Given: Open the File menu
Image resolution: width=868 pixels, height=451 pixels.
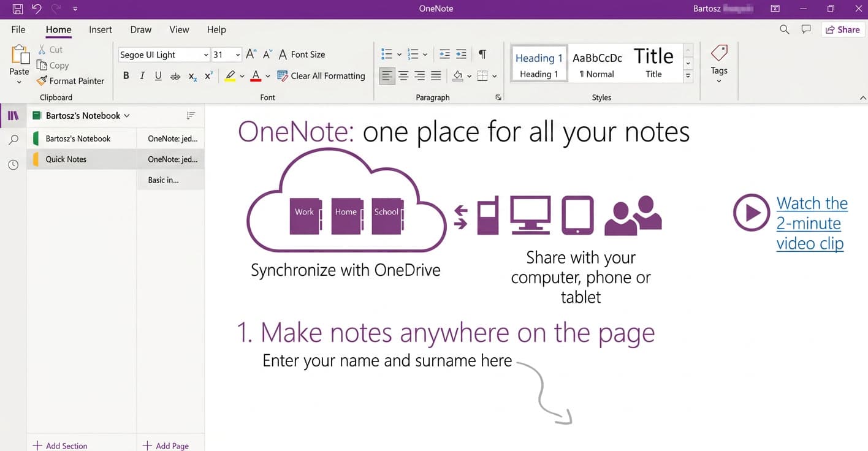Looking at the screenshot, I should pyautogui.click(x=18, y=29).
